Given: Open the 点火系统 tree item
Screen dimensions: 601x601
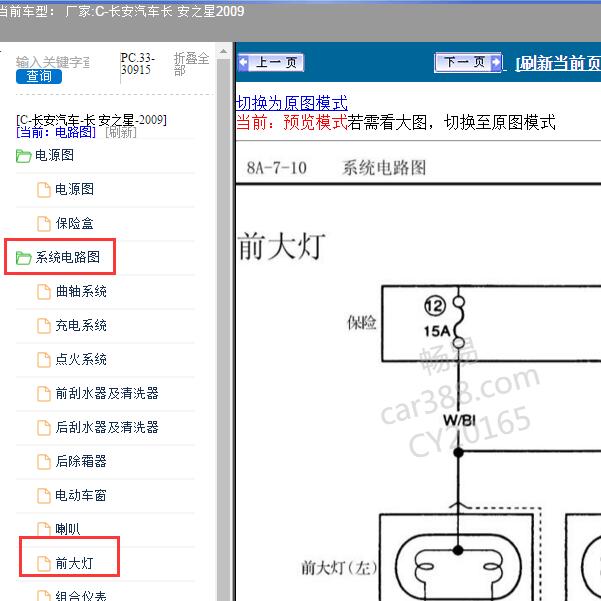Looking at the screenshot, I should [x=81, y=359].
